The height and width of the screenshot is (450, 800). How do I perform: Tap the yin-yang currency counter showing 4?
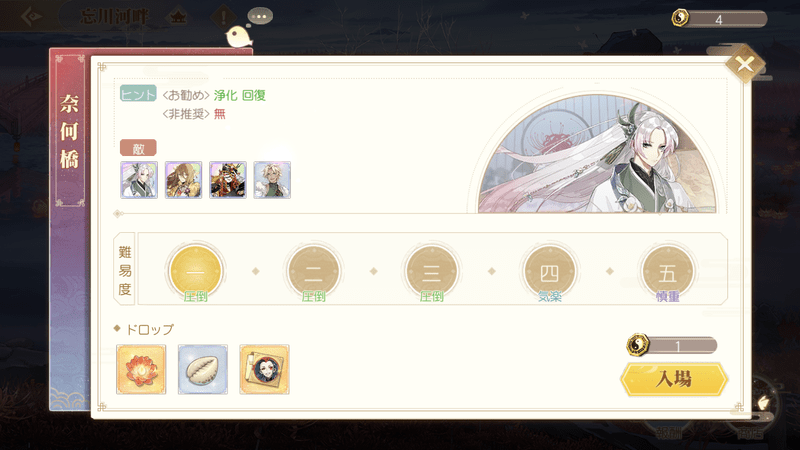(x=719, y=19)
